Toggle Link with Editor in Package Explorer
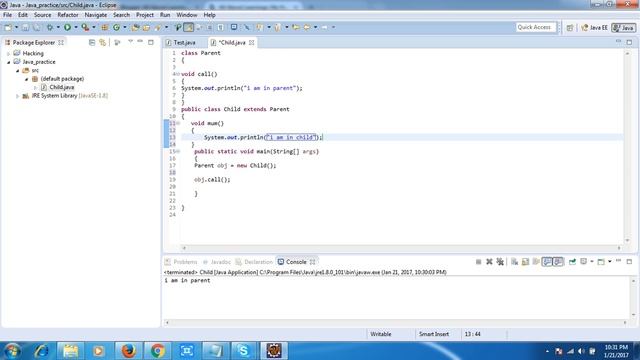This screenshot has height=360, width=640. [x=102, y=42]
